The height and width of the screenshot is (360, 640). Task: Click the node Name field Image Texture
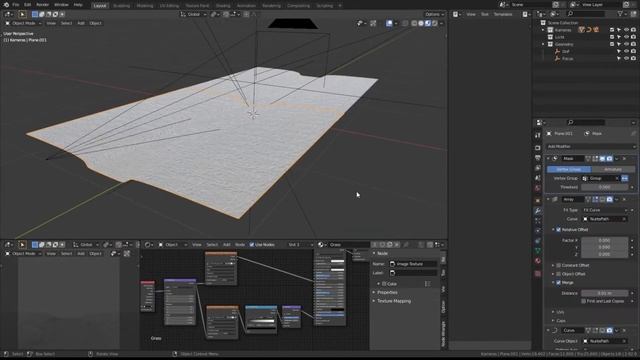coord(413,264)
